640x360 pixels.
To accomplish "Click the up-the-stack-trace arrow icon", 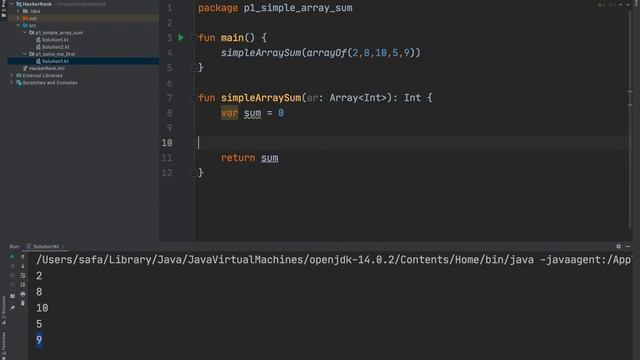I will tap(23, 257).
